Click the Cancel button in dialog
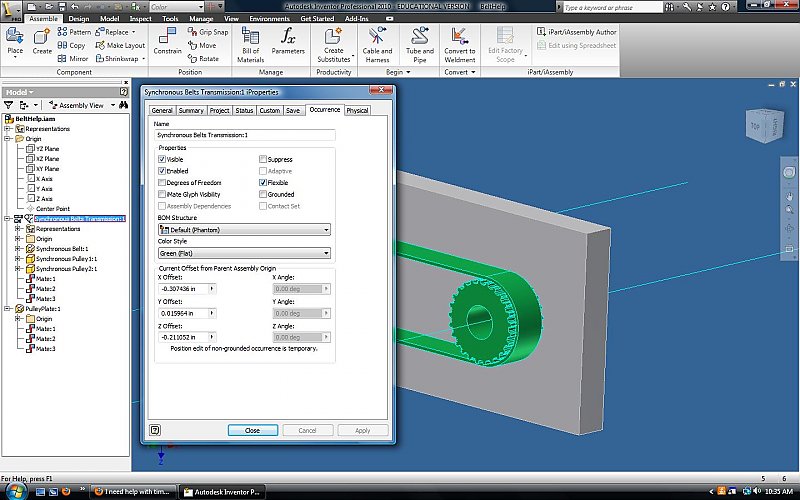The height and width of the screenshot is (500, 800). point(307,430)
